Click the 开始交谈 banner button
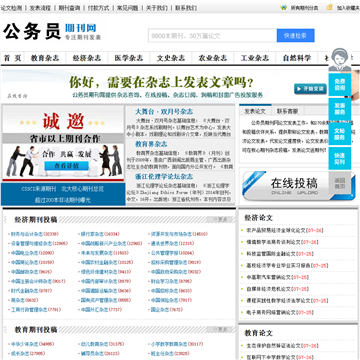The image size is (360, 360). click(310, 89)
